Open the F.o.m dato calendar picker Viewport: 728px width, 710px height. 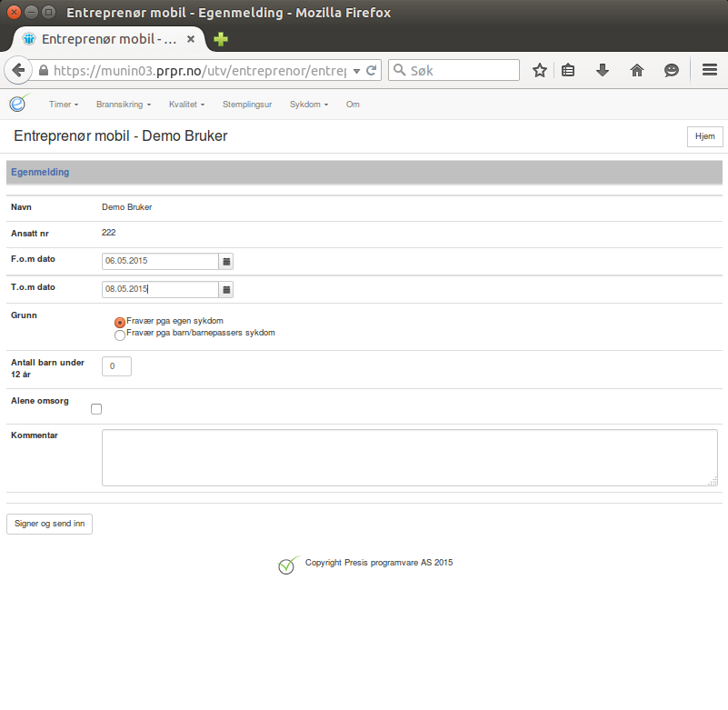[226, 262]
